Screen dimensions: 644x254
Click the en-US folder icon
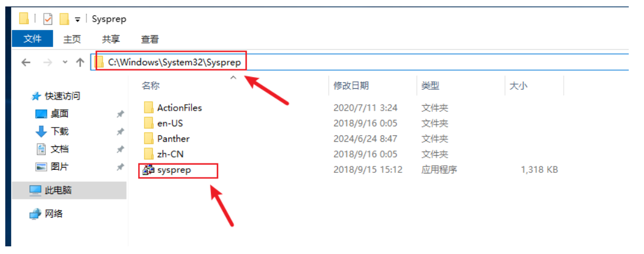(149, 123)
